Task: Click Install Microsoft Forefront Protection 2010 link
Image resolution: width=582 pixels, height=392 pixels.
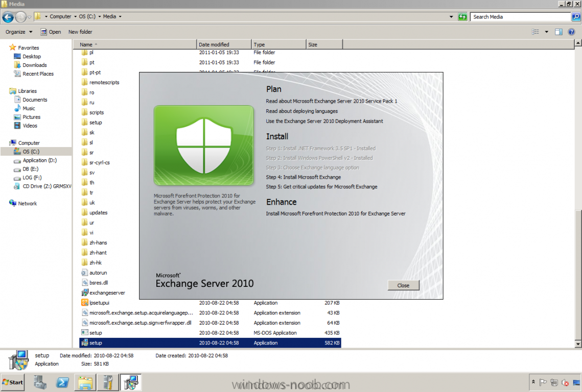Action: 336,213
